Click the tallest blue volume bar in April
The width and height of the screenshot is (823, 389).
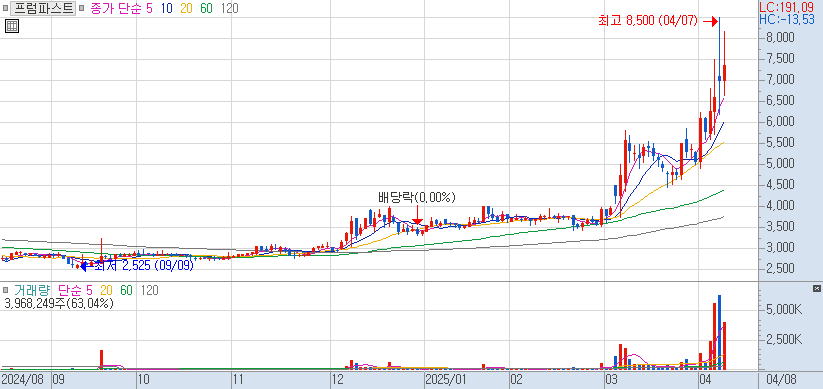click(719, 332)
